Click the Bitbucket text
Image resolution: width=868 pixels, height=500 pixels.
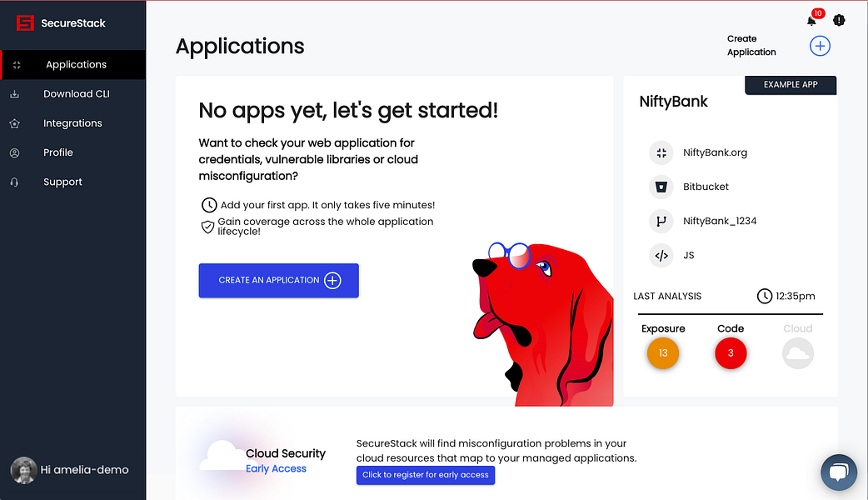[706, 187]
